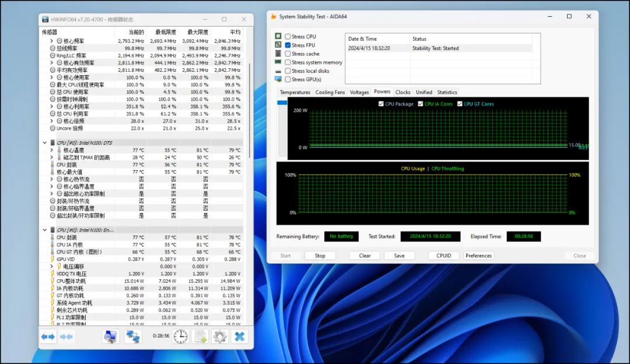Expand the 核心利用率 row

(51, 107)
